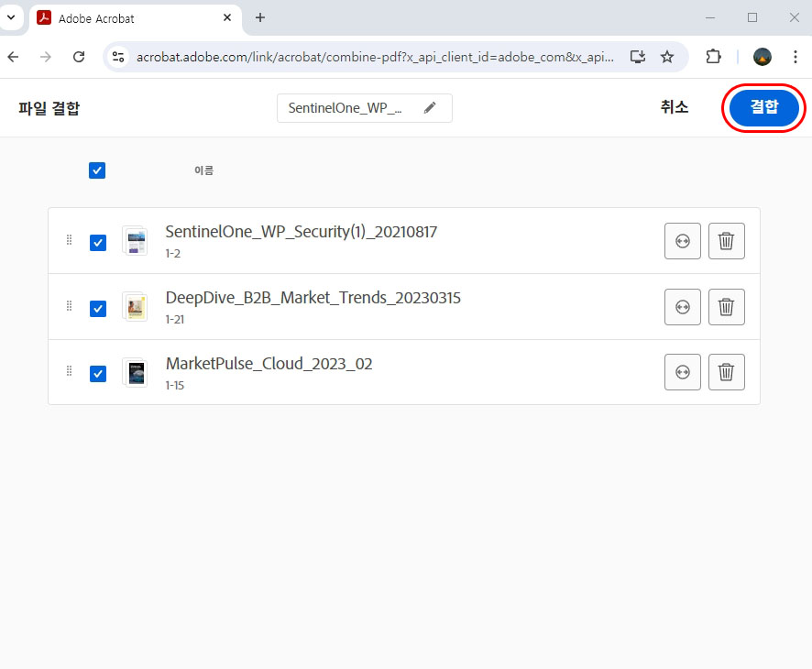
Task: Click the pencil icon to rename output
Action: pyautogui.click(x=430, y=108)
